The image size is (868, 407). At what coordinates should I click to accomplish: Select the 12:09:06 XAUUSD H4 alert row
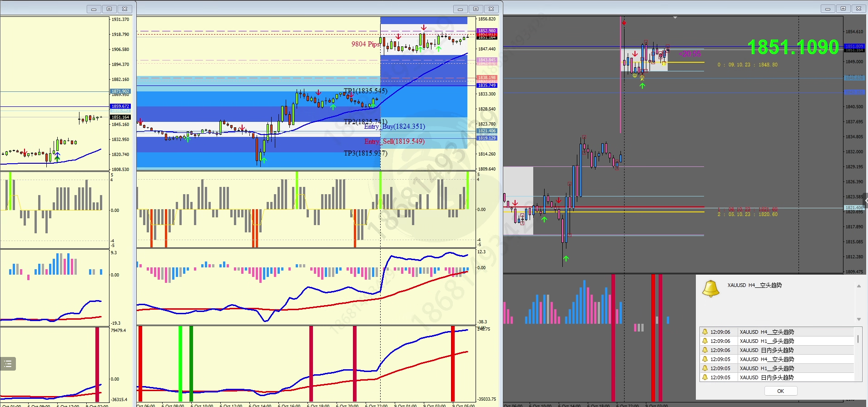(x=777, y=332)
